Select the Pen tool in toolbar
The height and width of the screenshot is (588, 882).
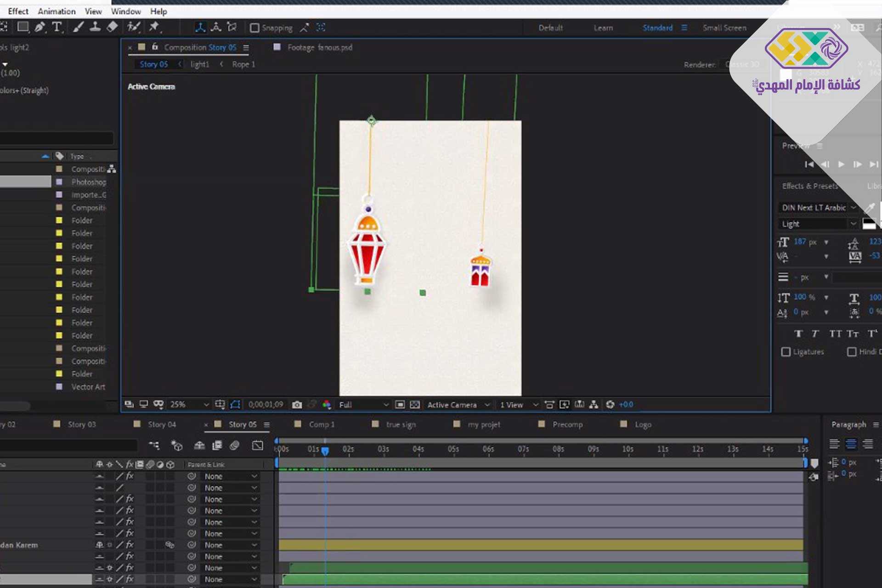40,27
